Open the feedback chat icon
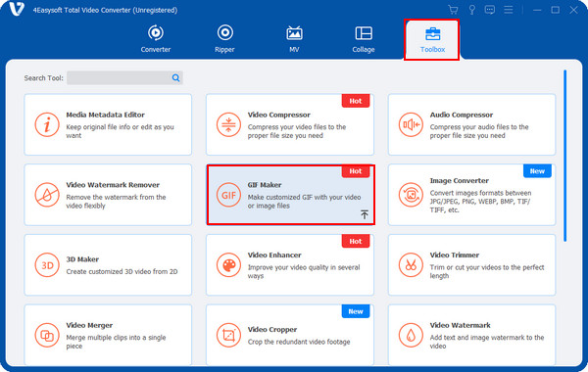Screen dimensions: 588x372 click(x=490, y=10)
